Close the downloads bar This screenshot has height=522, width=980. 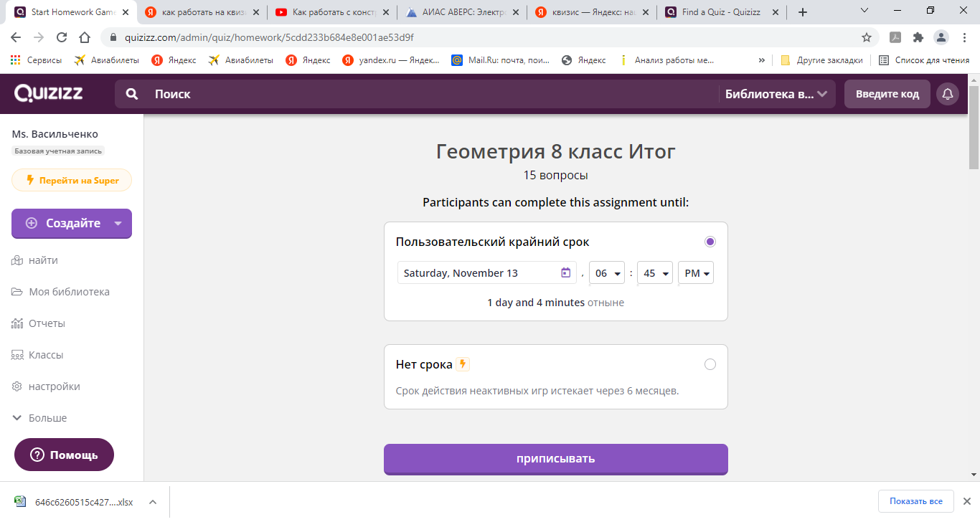[968, 501]
